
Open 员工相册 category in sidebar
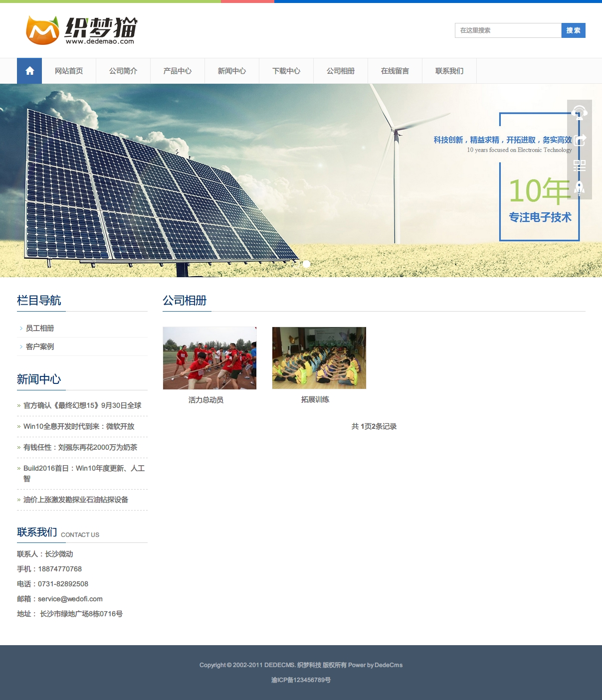(x=40, y=328)
